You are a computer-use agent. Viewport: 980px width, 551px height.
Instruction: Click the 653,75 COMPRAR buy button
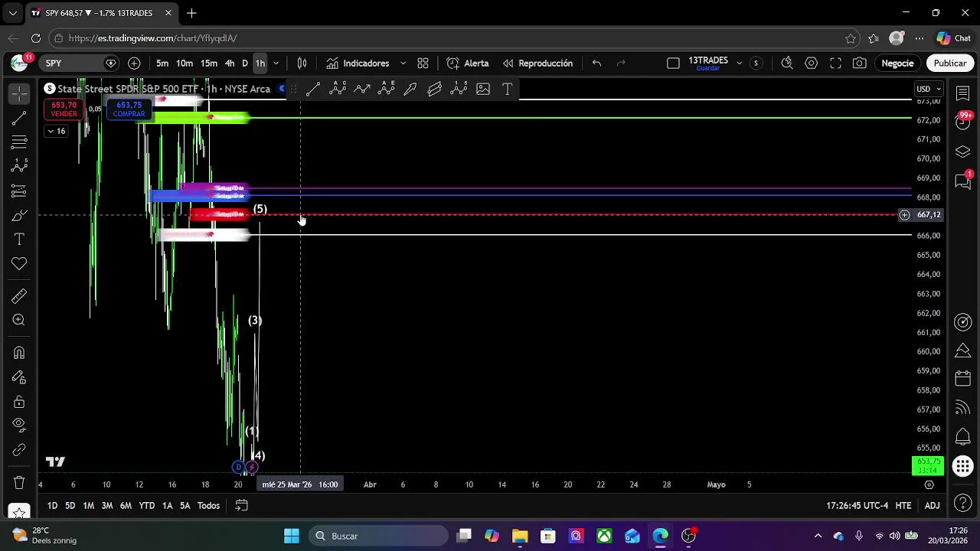[129, 109]
